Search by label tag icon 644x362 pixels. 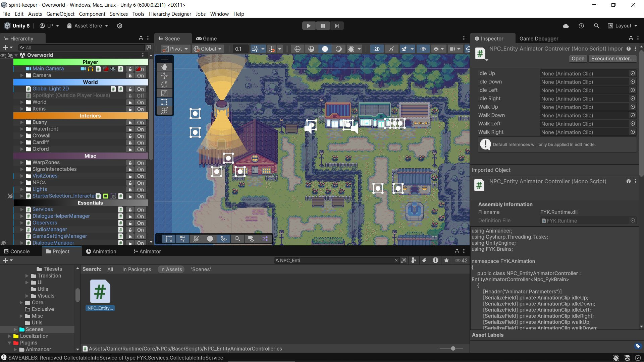tap(424, 260)
